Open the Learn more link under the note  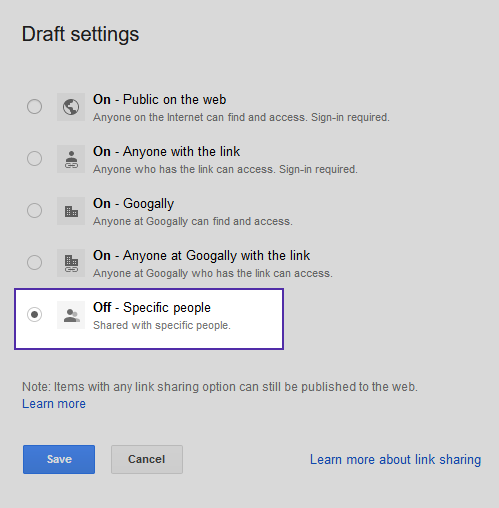(54, 404)
